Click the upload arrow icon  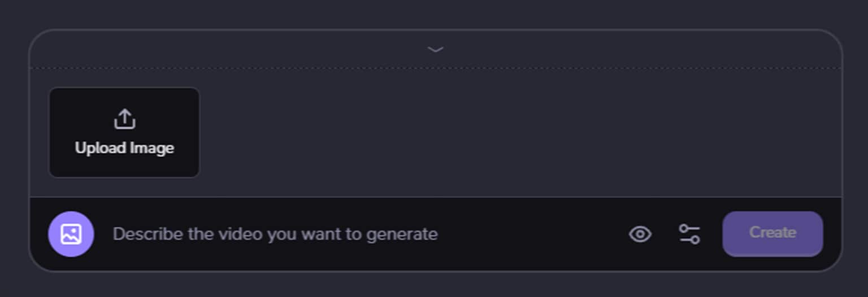click(124, 119)
